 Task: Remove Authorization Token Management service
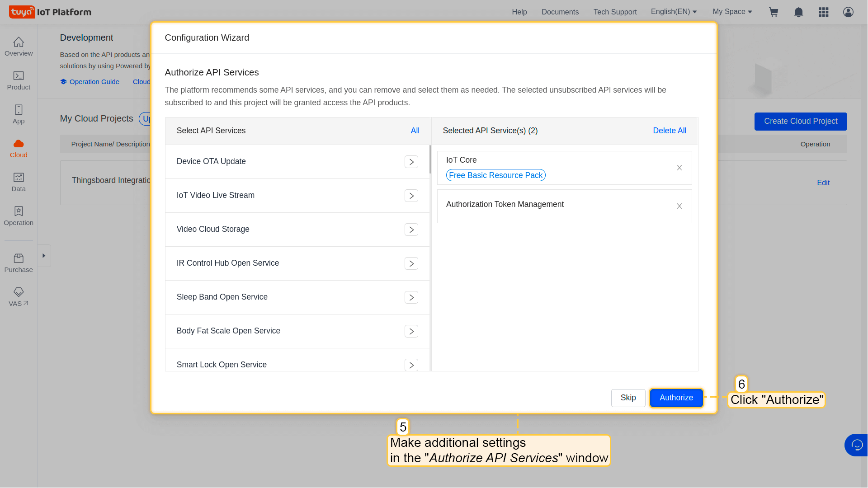pos(679,206)
